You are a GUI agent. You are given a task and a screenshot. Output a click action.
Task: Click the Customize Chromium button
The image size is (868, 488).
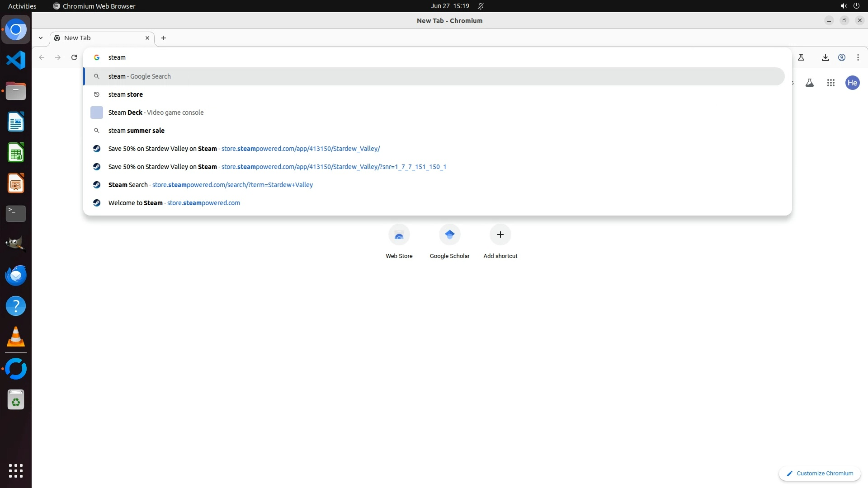[x=819, y=473]
